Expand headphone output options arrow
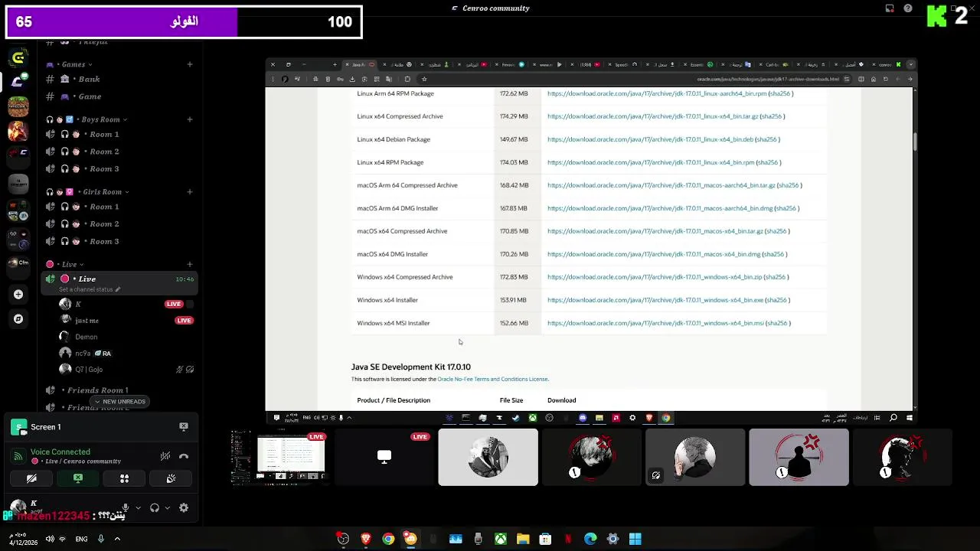 [168, 507]
